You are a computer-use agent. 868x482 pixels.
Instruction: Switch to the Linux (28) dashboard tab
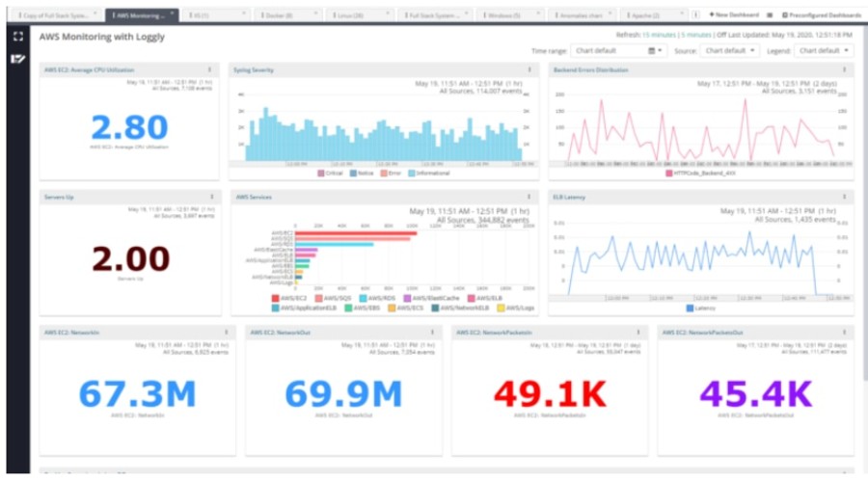(360, 14)
